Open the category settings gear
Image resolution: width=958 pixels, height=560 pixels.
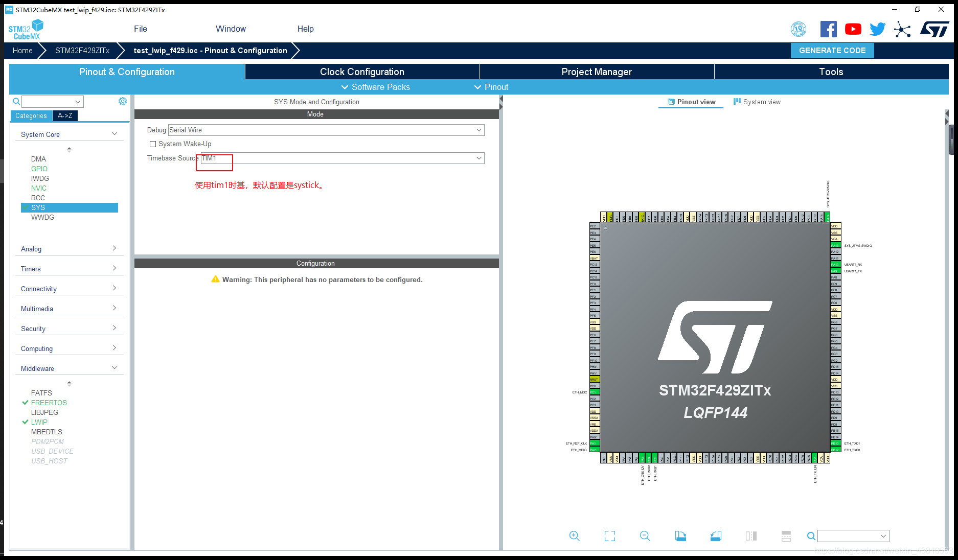tap(123, 101)
